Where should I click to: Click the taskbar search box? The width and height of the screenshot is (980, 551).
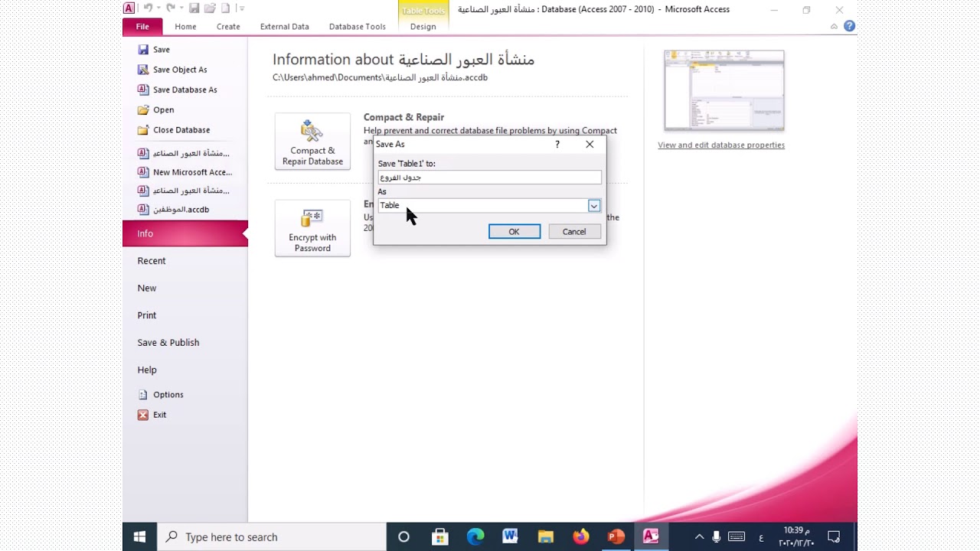coord(272,537)
